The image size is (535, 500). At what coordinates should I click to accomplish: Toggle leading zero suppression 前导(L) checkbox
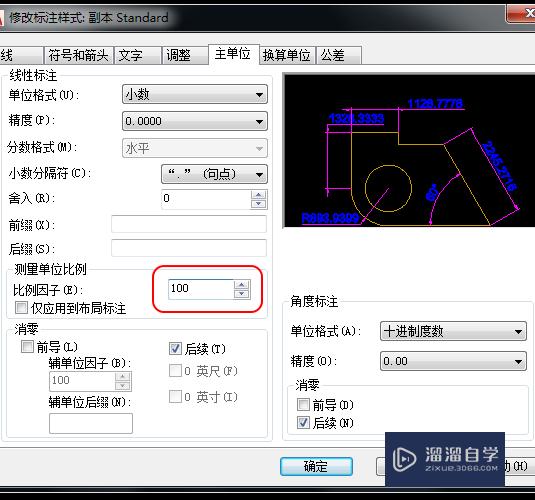tap(27, 346)
